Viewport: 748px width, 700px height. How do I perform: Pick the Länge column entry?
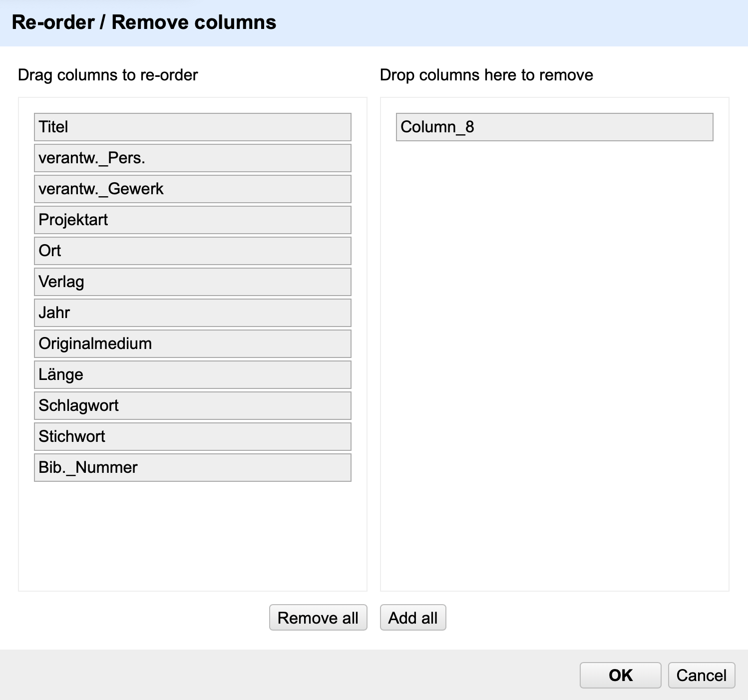(x=192, y=374)
